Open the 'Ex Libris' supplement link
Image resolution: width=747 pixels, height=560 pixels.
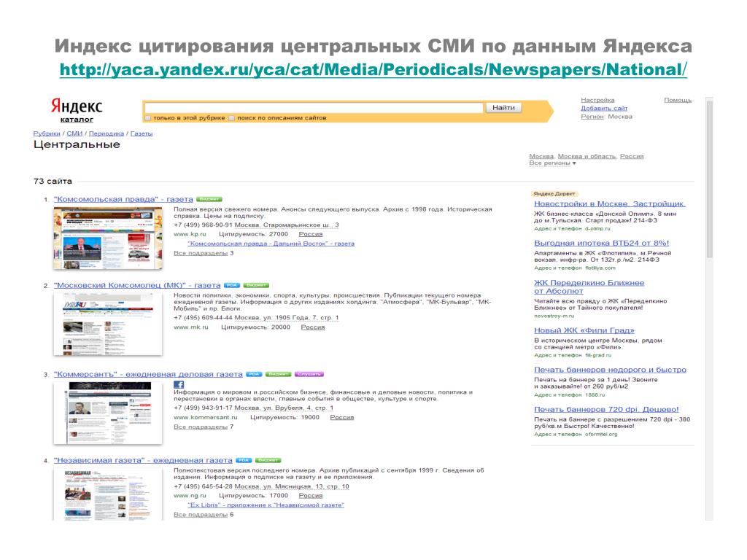click(x=266, y=505)
